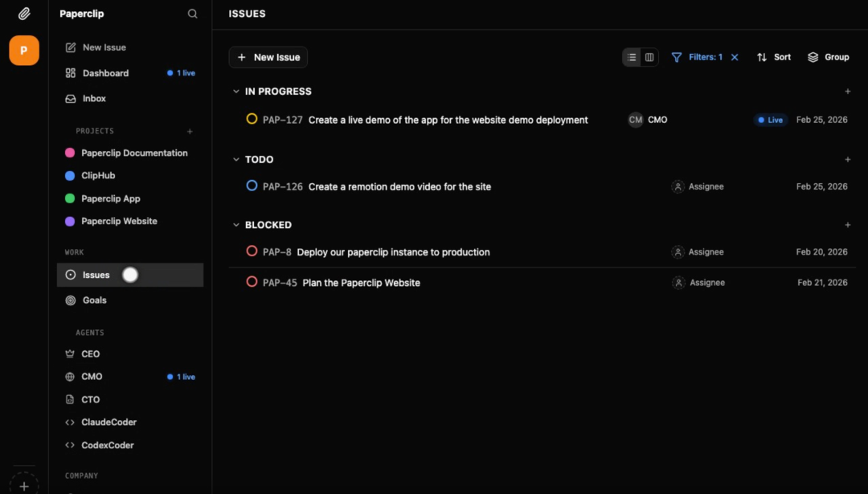The image size is (868, 494).
Task: Open search with the magnifier icon
Action: coord(192,14)
